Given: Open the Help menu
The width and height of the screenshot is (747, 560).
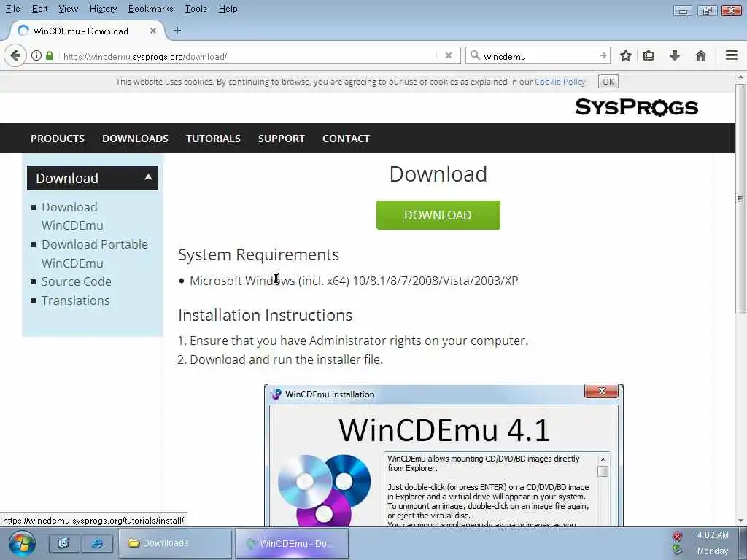Looking at the screenshot, I should click(x=228, y=9).
